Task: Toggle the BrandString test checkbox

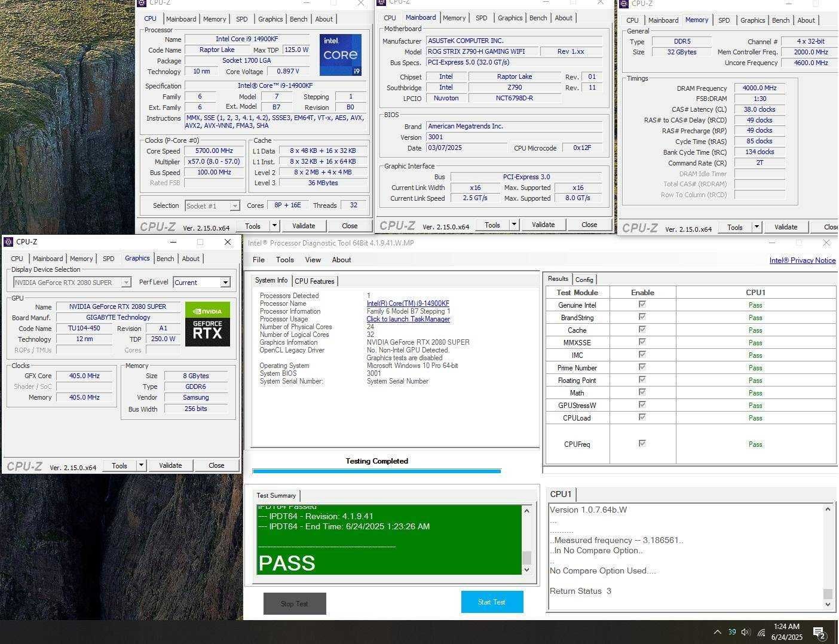Action: pyautogui.click(x=642, y=317)
